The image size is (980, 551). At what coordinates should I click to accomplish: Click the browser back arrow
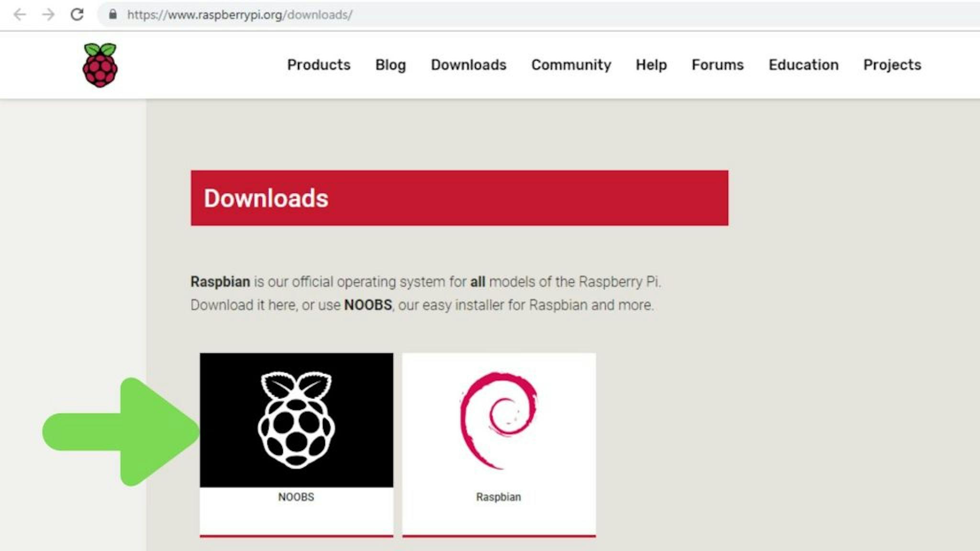point(20,14)
